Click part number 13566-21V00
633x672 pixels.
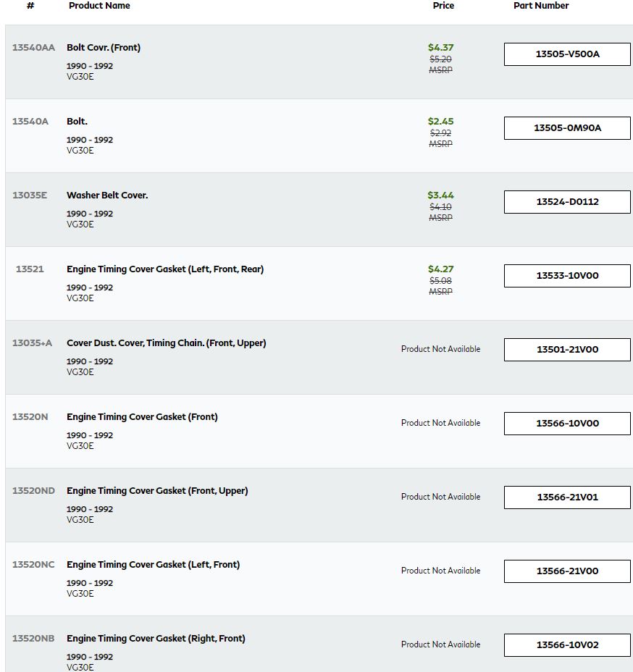pos(567,571)
